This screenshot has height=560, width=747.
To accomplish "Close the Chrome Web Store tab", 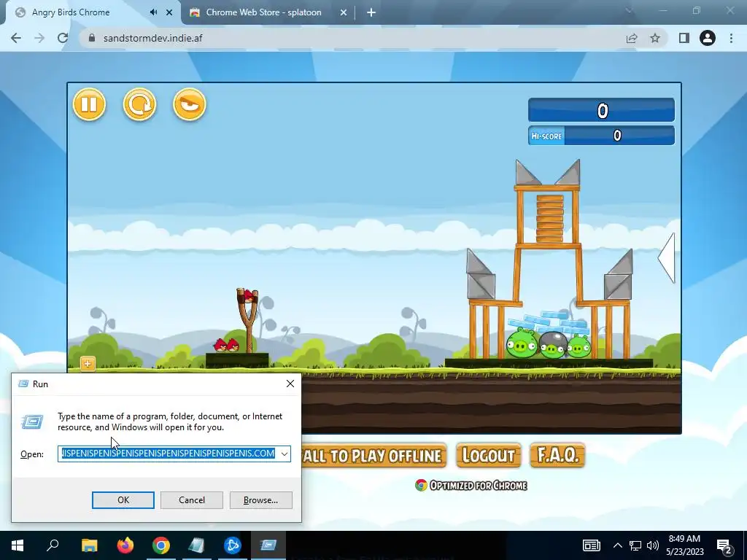I will coord(344,12).
